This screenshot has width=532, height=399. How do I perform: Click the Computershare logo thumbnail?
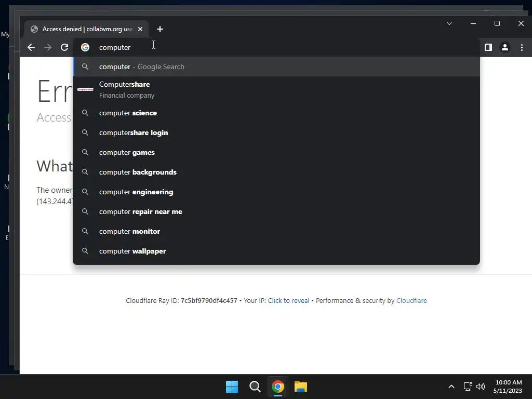(85, 89)
